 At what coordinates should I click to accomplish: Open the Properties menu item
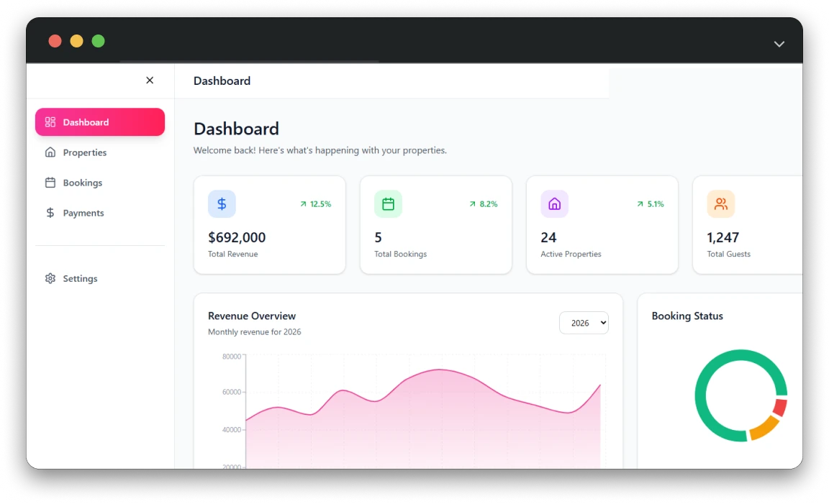84,152
